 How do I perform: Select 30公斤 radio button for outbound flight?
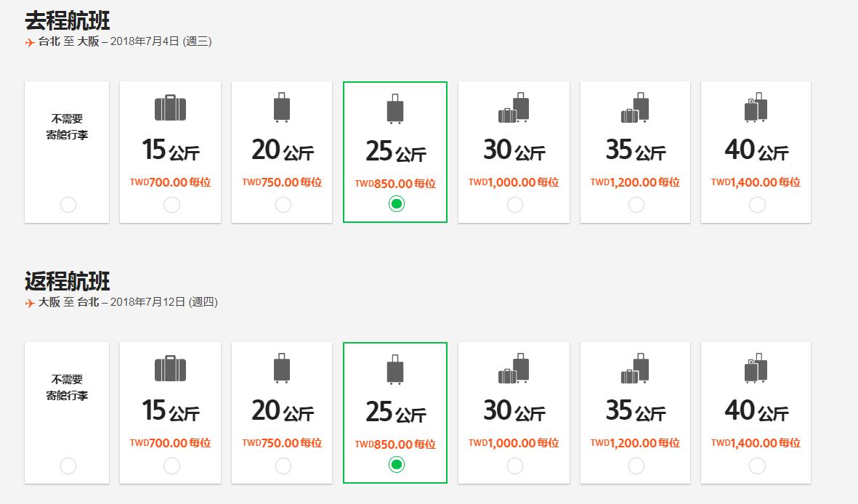[x=515, y=205]
